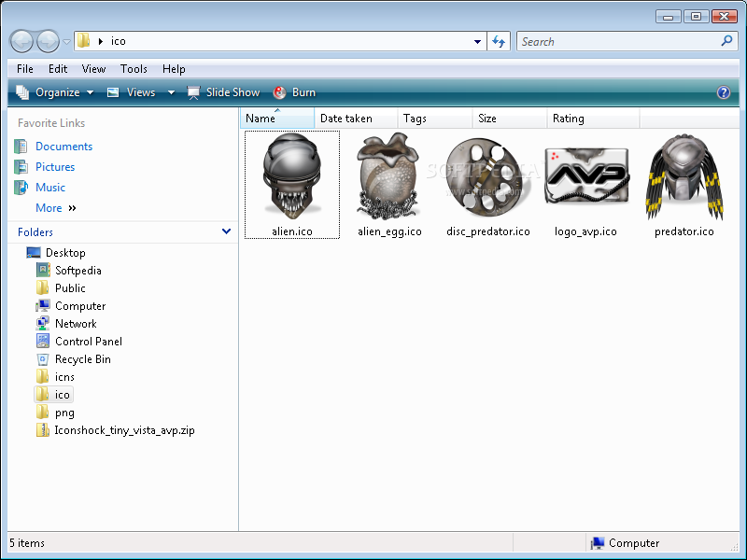Click the Refresh button beside address bar

click(499, 41)
